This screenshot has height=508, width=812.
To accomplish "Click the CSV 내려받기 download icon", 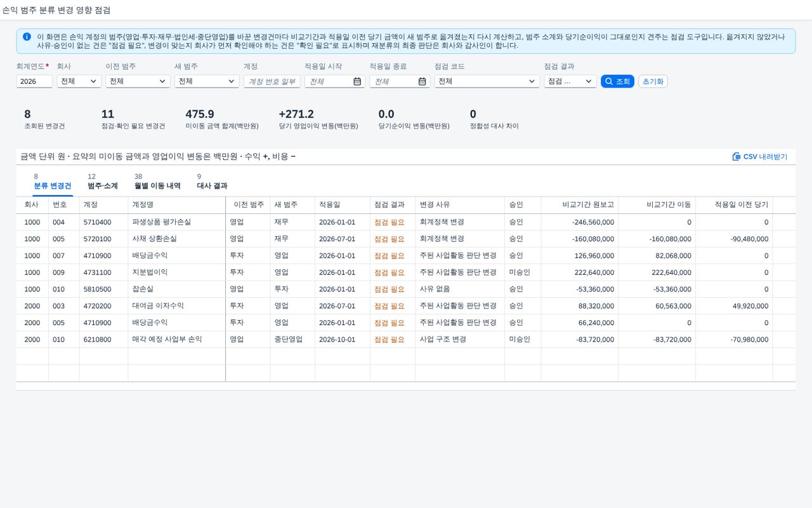I will pyautogui.click(x=737, y=156).
